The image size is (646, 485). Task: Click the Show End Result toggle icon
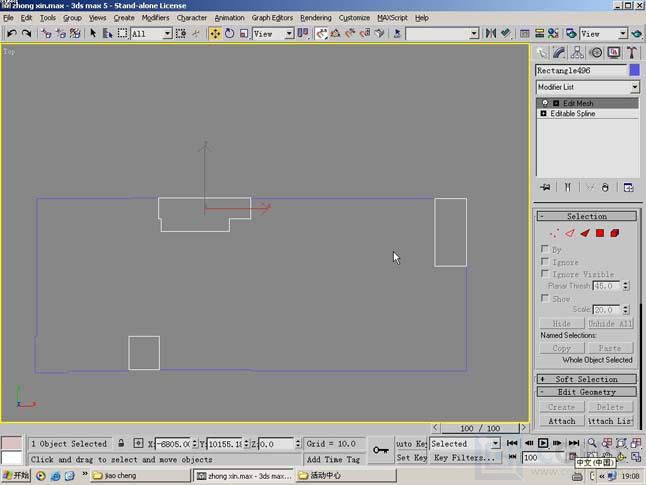(568, 187)
